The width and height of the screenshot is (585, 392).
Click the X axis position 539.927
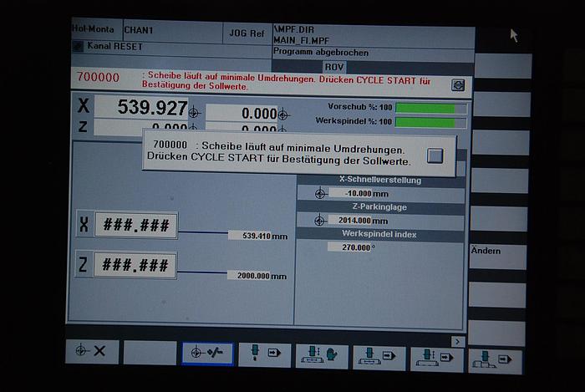[141, 108]
